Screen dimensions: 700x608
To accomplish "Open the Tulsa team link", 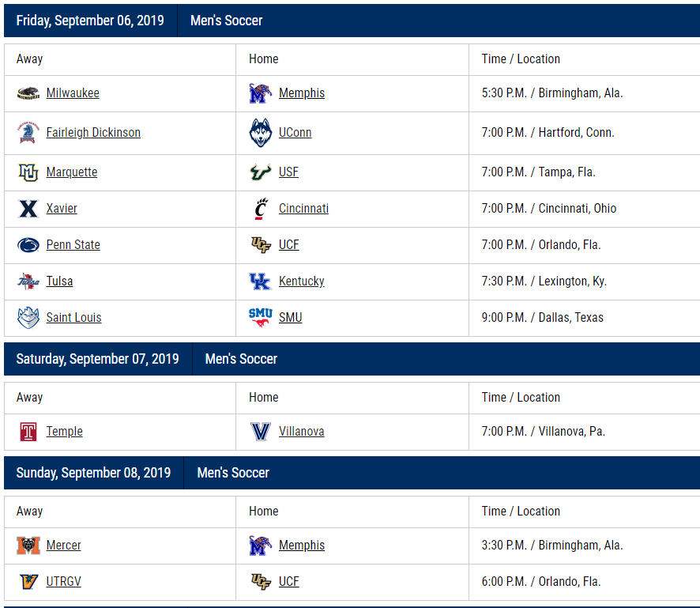I will point(59,281).
